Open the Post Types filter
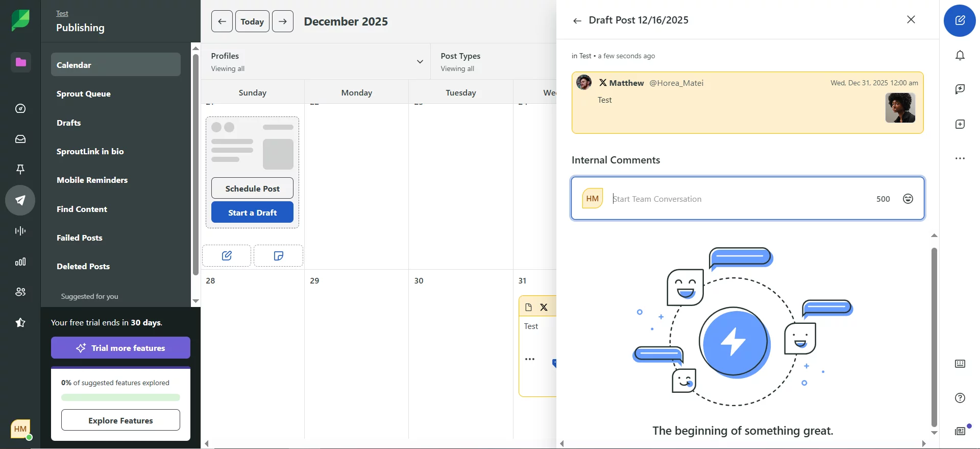This screenshot has width=980, height=449. click(494, 62)
